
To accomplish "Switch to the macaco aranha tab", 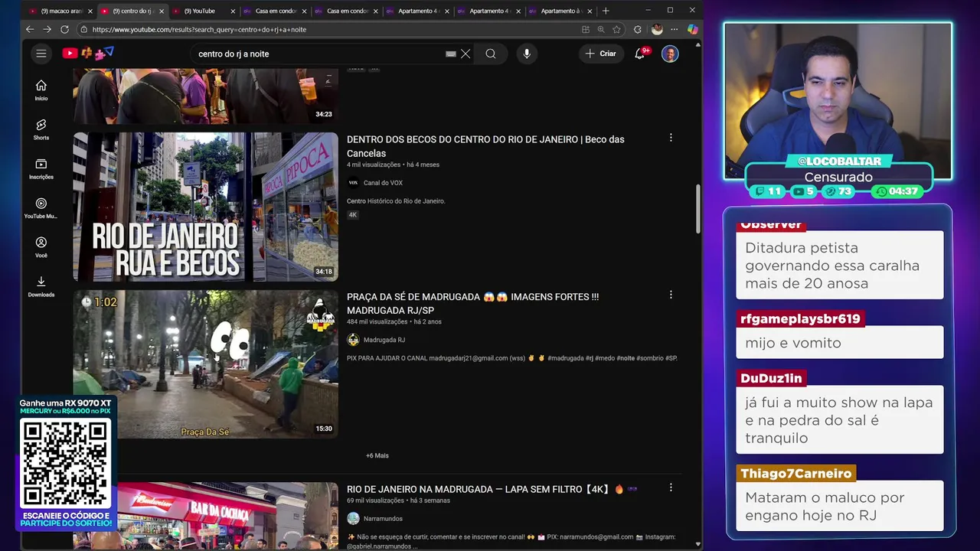I will [59, 11].
